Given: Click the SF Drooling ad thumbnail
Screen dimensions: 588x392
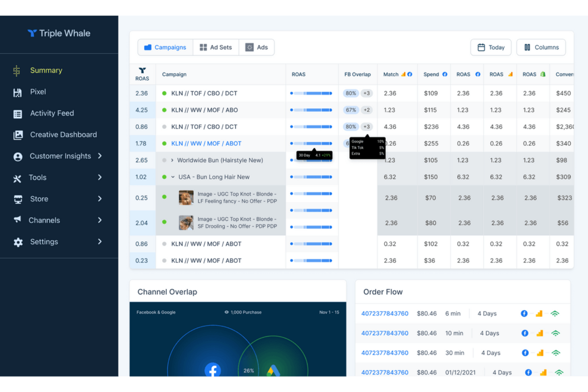Looking at the screenshot, I should (x=186, y=223).
